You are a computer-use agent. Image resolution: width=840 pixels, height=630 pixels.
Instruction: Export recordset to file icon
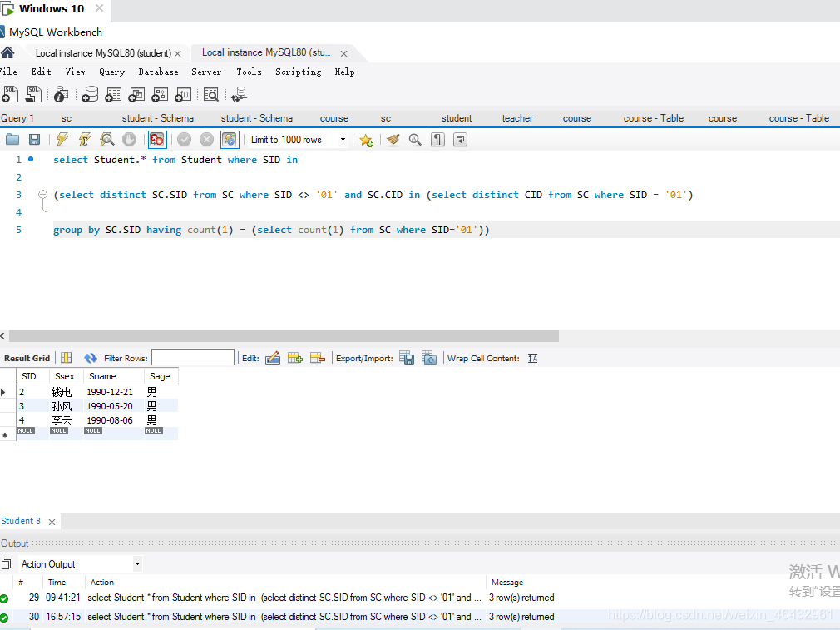tap(407, 358)
